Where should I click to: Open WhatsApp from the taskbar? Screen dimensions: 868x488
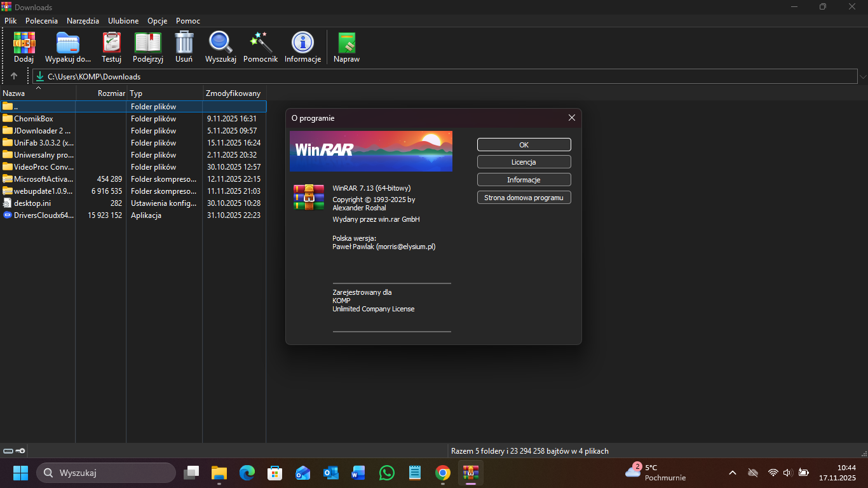tap(386, 473)
